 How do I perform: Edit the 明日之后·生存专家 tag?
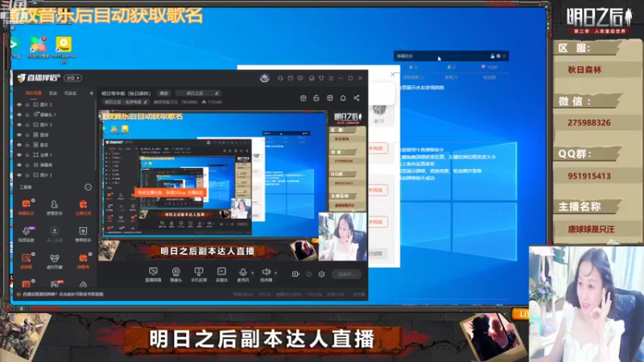tap(126, 102)
